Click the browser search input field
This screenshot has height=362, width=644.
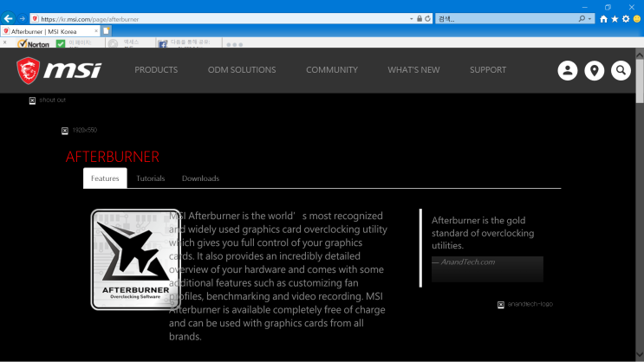point(507,19)
